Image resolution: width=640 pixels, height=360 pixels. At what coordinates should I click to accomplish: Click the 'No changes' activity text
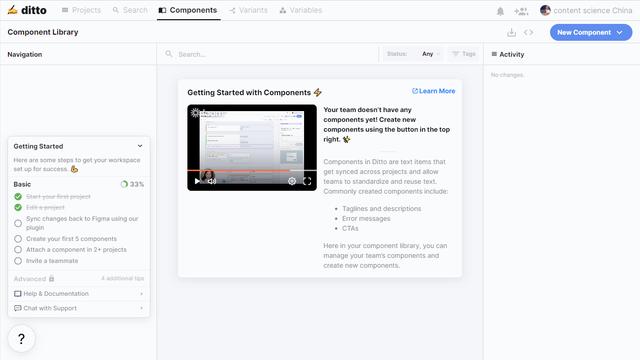point(507,75)
